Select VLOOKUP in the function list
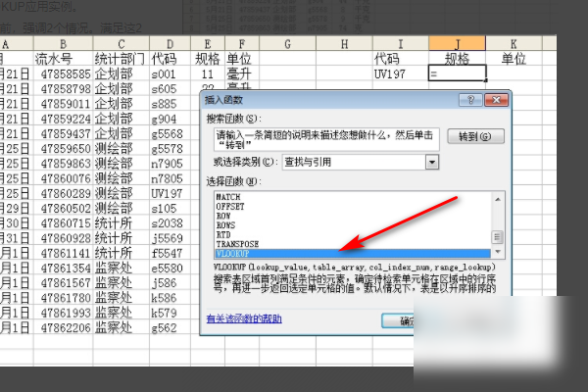 coord(353,254)
